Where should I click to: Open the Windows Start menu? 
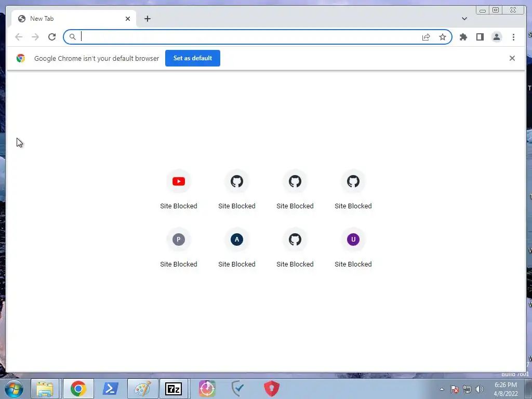[14, 389]
